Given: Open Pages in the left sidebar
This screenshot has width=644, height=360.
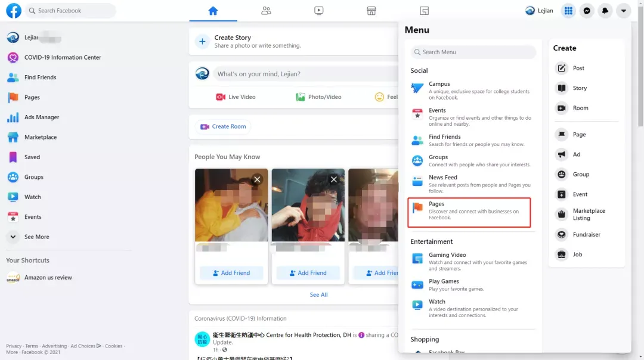Looking at the screenshot, I should click(32, 97).
